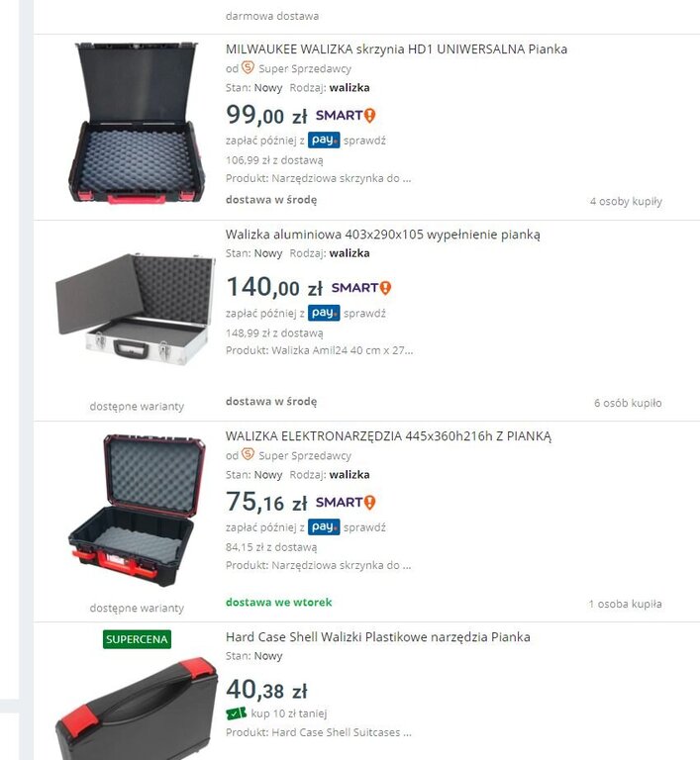The width and height of the screenshot is (700, 760).
Task: Open the Milwaukee foam case thumbnail
Action: pos(137,123)
